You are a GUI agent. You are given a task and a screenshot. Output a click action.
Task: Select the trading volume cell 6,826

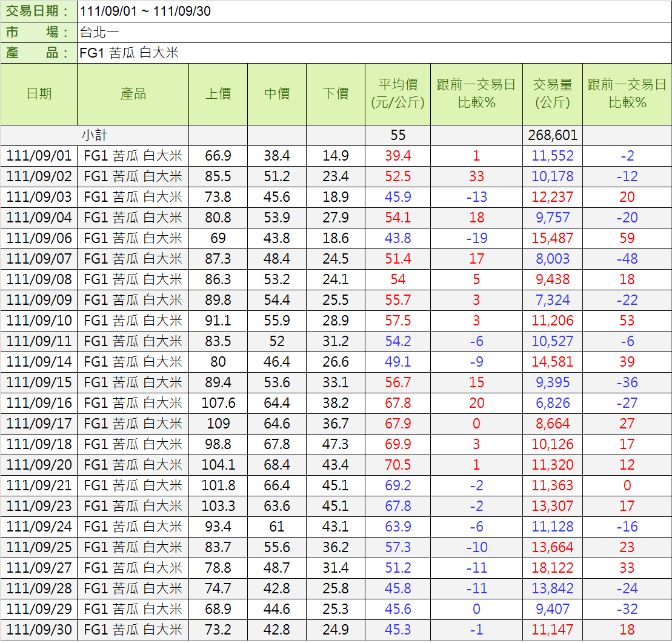[x=552, y=403]
